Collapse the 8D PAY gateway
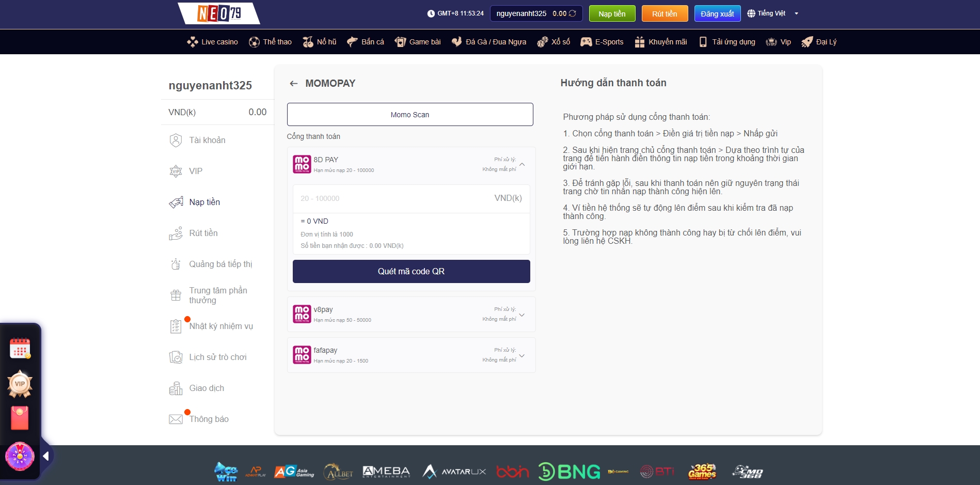The width and height of the screenshot is (980, 485). point(522,164)
